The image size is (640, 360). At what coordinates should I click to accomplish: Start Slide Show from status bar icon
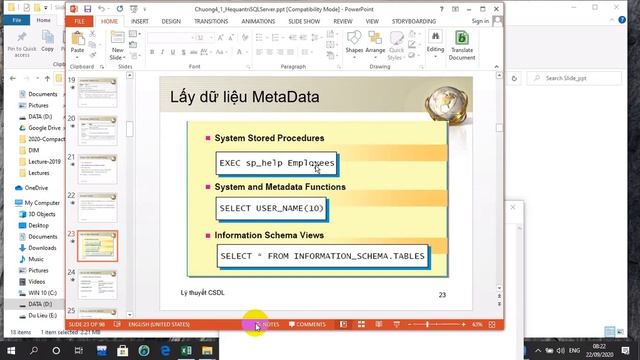pyautogui.click(x=396, y=324)
